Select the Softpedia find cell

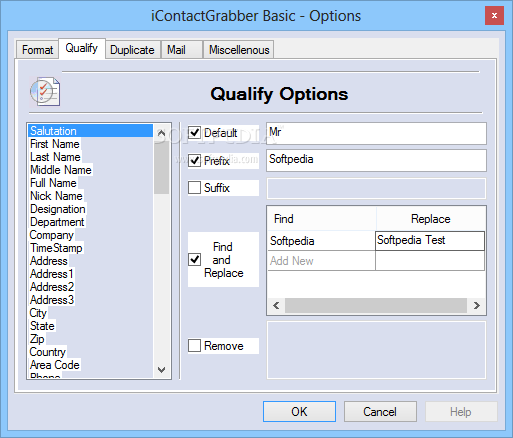322,241
